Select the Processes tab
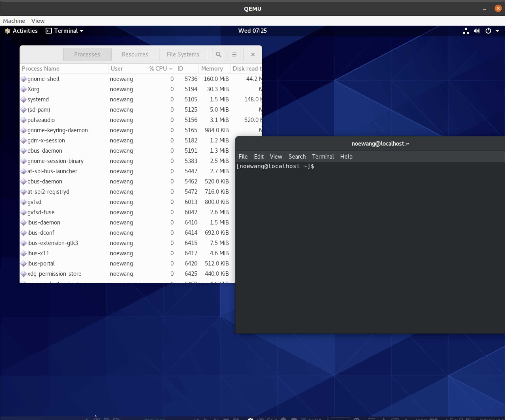 [87, 55]
